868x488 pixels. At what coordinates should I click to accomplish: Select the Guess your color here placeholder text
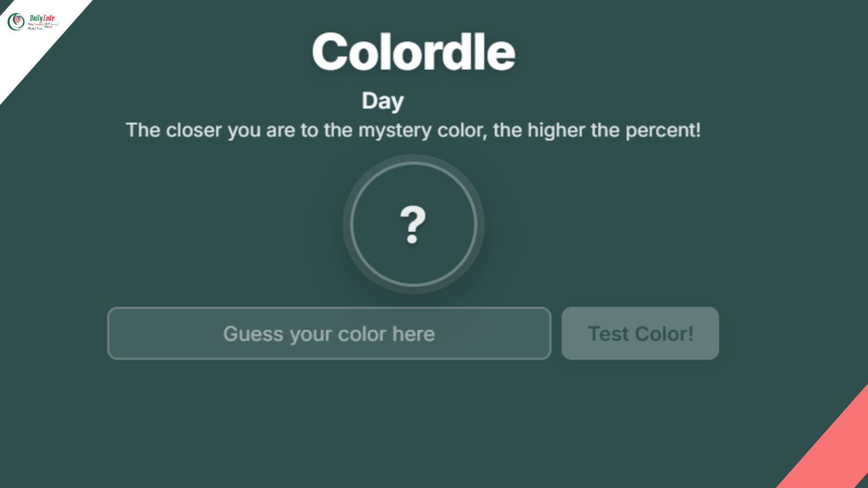click(x=329, y=333)
